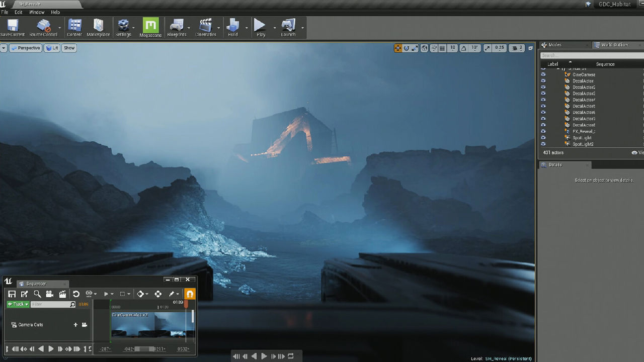Click the Lit view mode button
644x362 pixels.
click(x=52, y=48)
